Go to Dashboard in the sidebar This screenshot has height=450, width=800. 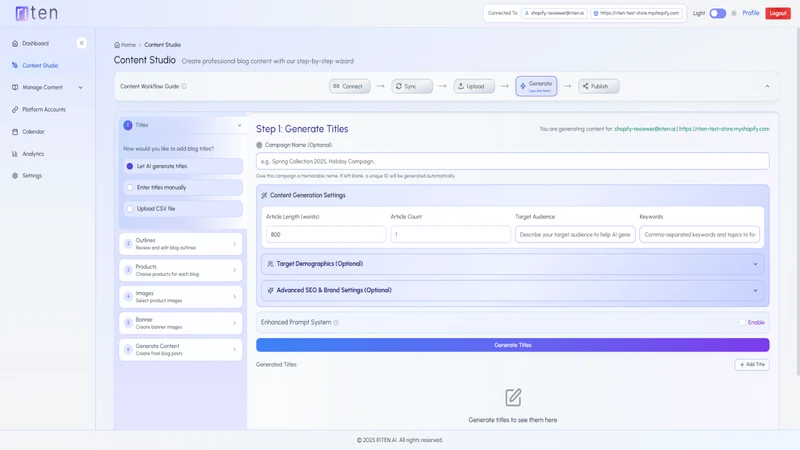point(35,43)
